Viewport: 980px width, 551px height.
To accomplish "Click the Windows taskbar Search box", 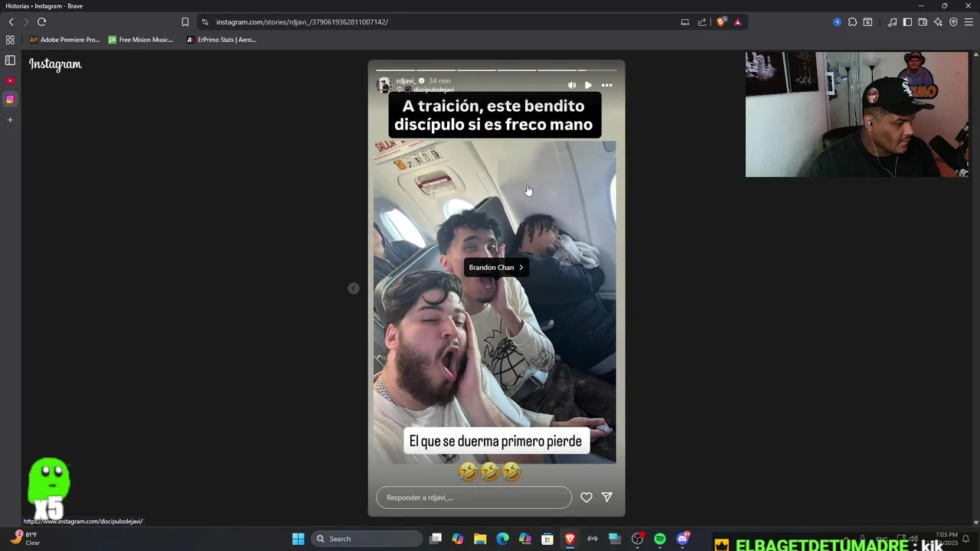I will click(367, 539).
